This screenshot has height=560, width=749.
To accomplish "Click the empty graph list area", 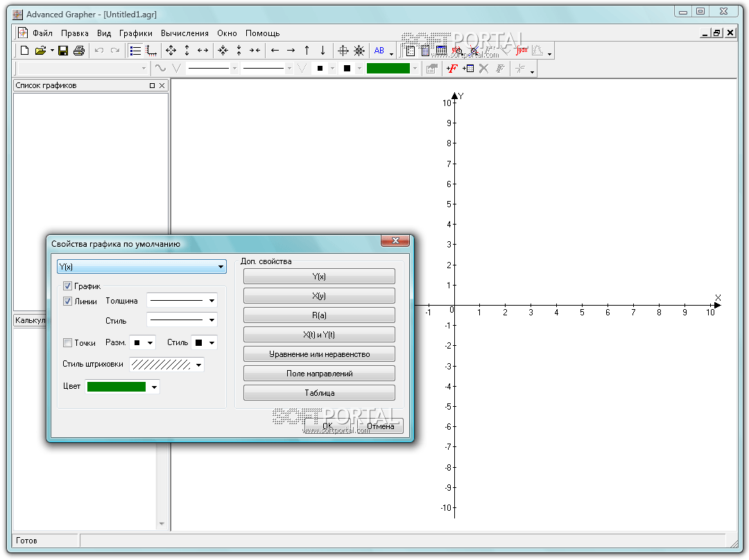I will tap(91, 202).
